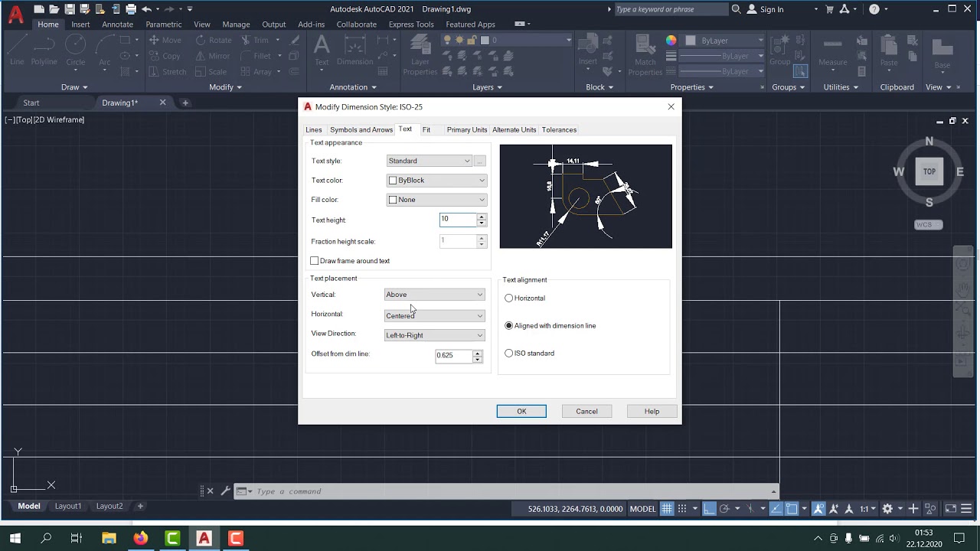
Task: Expand the Annotation panel flyout
Action: click(x=353, y=87)
